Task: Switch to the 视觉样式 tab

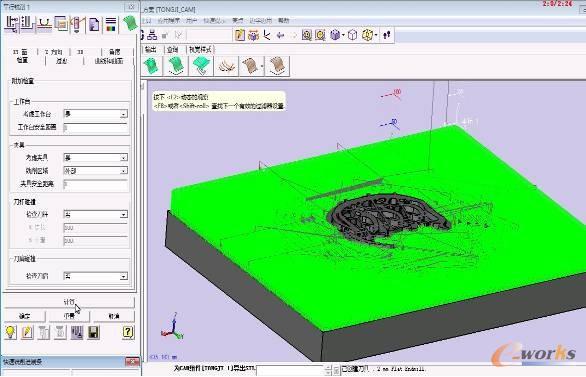Action: pos(200,49)
